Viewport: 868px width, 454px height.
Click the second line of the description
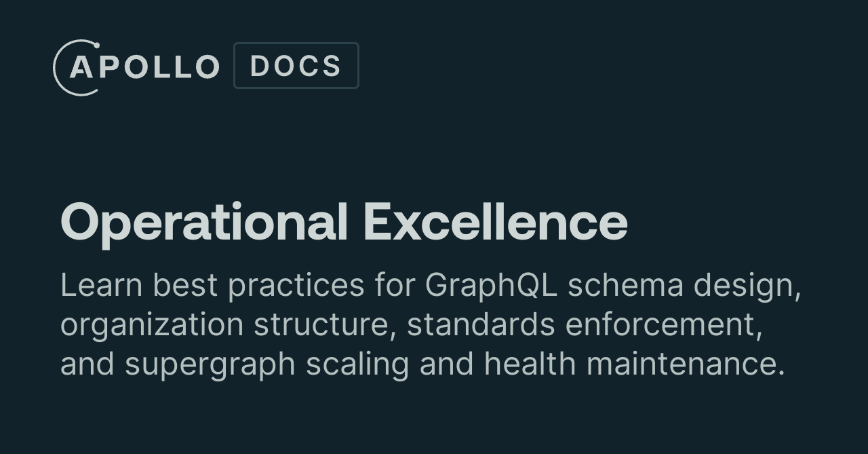(412, 325)
